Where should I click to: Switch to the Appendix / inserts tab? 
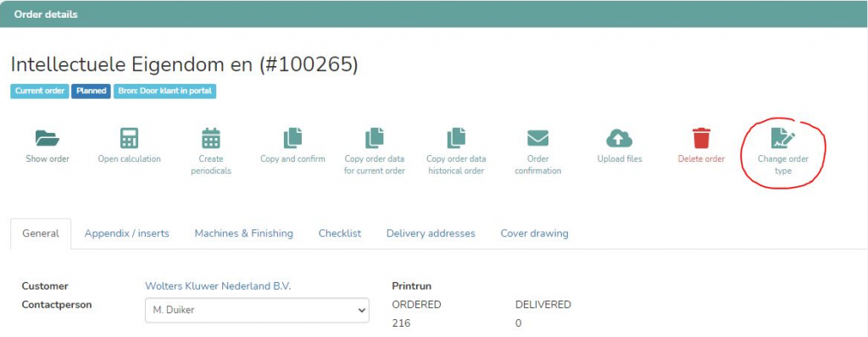[127, 234]
